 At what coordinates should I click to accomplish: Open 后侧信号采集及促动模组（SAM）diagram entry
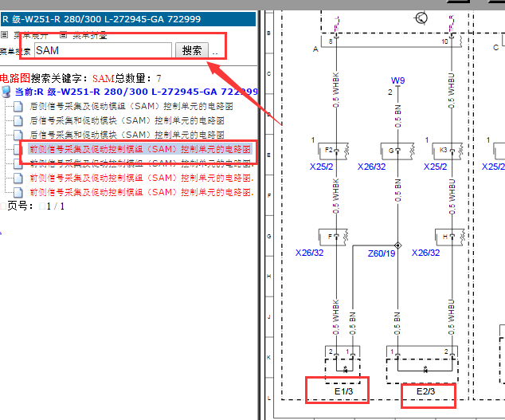[131, 106]
